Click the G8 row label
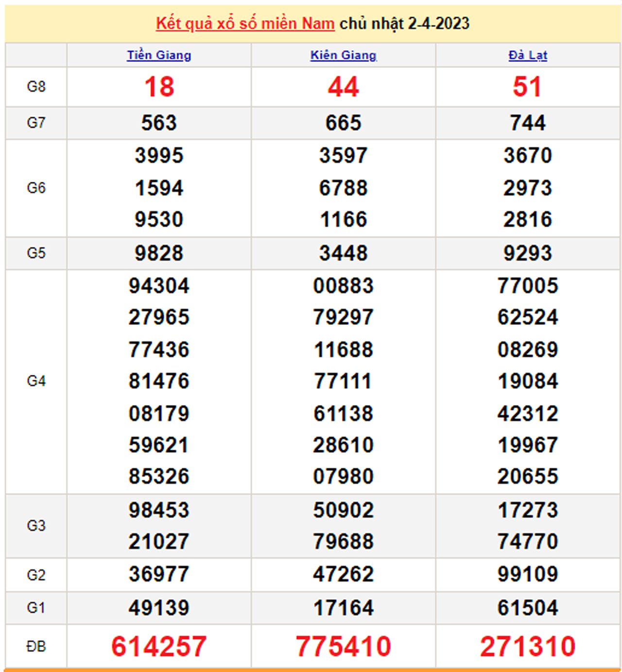The width and height of the screenshot is (622, 672). click(x=36, y=87)
